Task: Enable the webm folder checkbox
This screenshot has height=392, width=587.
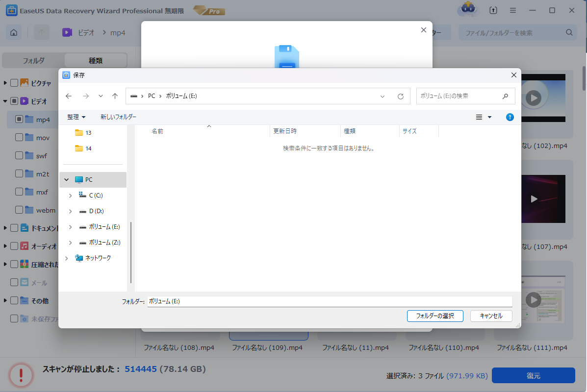Action: click(x=19, y=210)
